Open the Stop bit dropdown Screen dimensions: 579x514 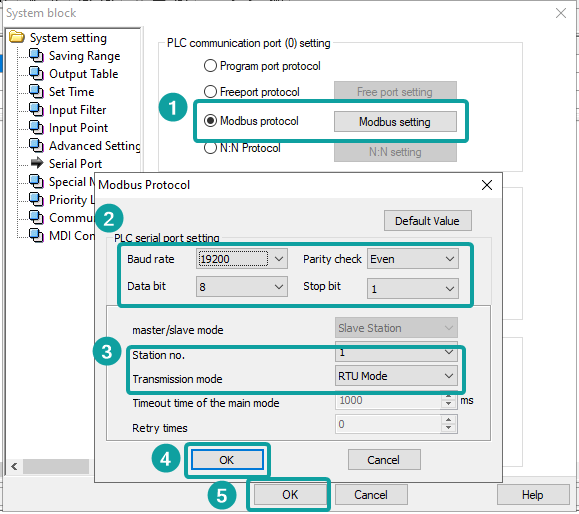click(x=413, y=288)
